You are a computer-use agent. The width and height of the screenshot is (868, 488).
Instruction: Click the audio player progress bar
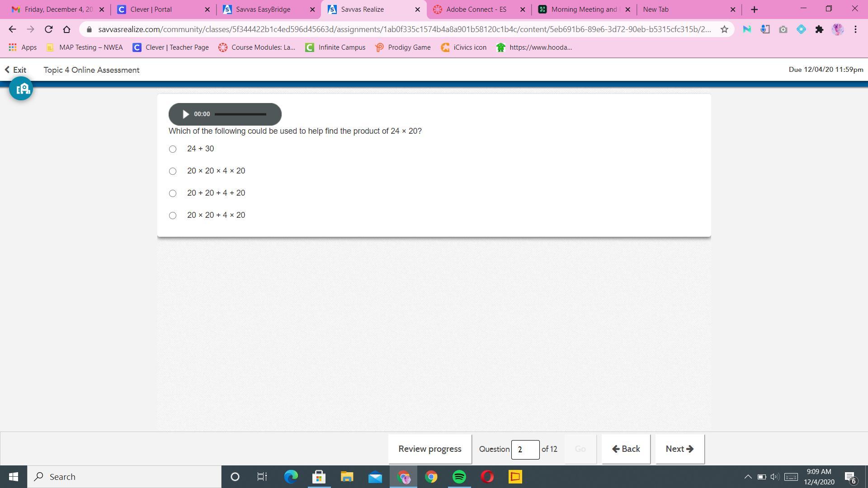pos(241,114)
